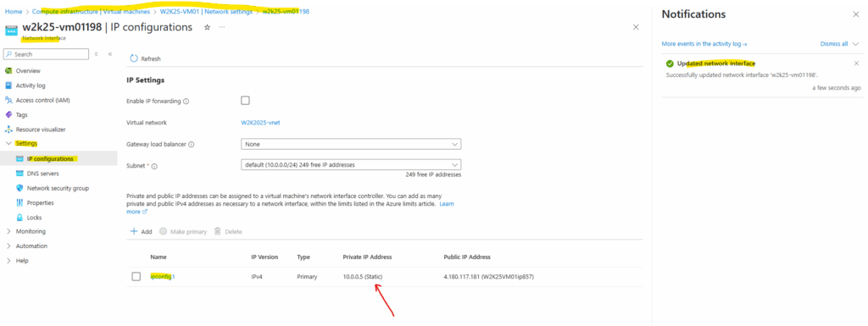Click the Tags icon
Image resolution: width=868 pixels, height=326 pixels.
pos(8,115)
